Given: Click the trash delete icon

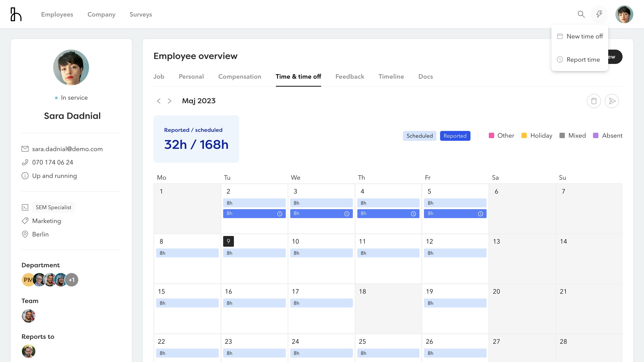Looking at the screenshot, I should coord(594,101).
